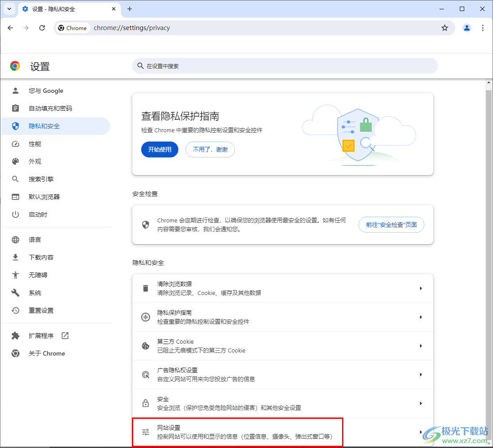Click the 网站设置 sliders icon
Image resolution: width=493 pixels, height=448 pixels.
pos(146,432)
